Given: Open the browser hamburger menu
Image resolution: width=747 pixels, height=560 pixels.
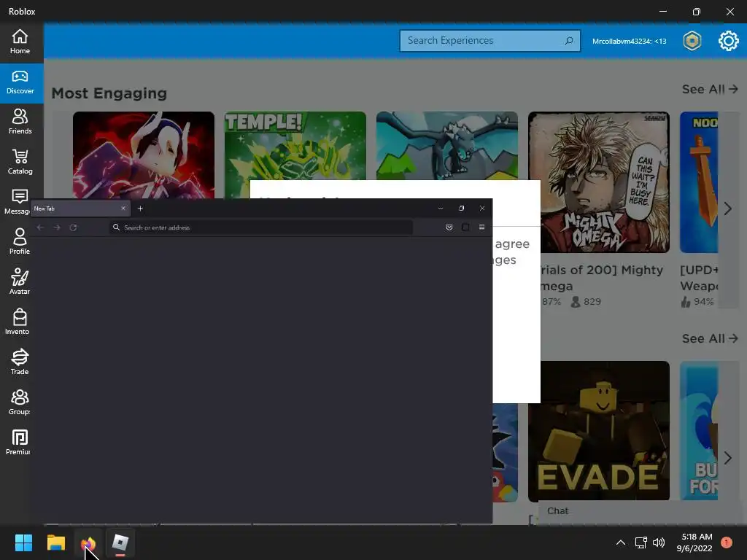Looking at the screenshot, I should (x=481, y=227).
